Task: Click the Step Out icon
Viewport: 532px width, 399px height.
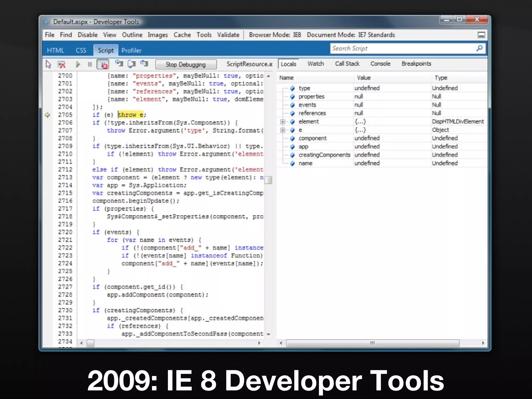Action: coord(144,64)
